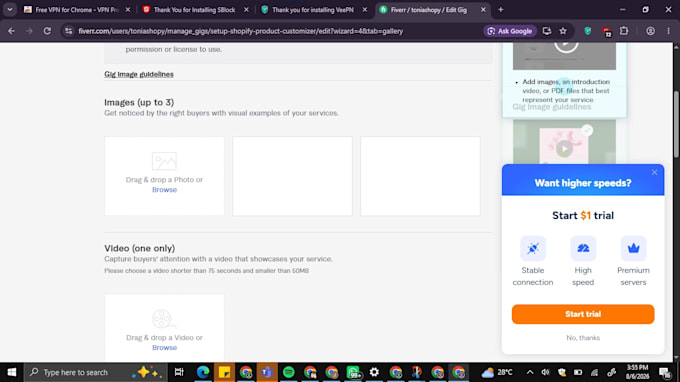The image size is (680, 382).
Task: Close the Want higher speeds popup
Action: click(x=654, y=172)
